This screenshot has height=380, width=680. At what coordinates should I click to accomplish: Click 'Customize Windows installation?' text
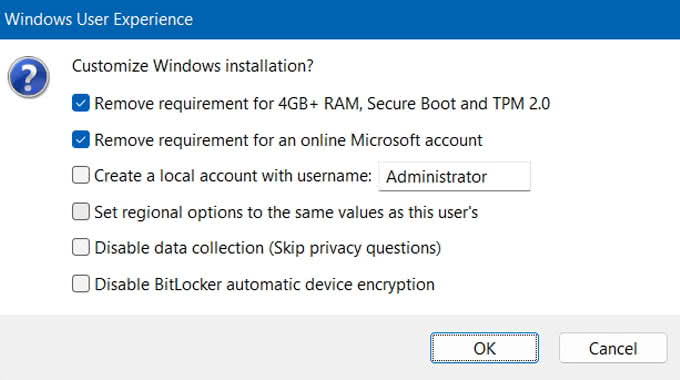click(x=193, y=66)
